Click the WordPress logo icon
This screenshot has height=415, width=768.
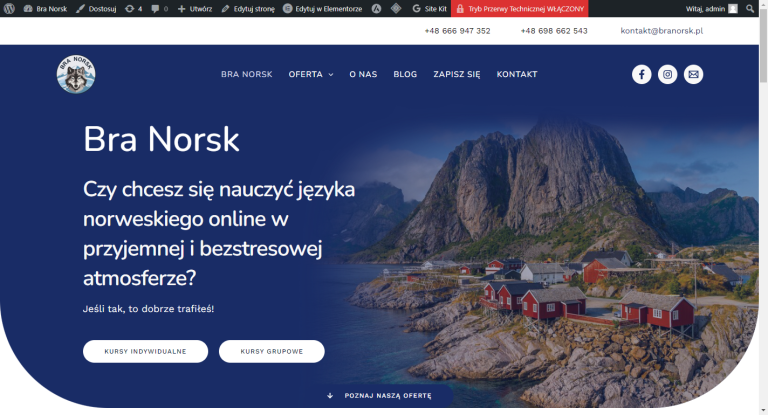click(9, 8)
